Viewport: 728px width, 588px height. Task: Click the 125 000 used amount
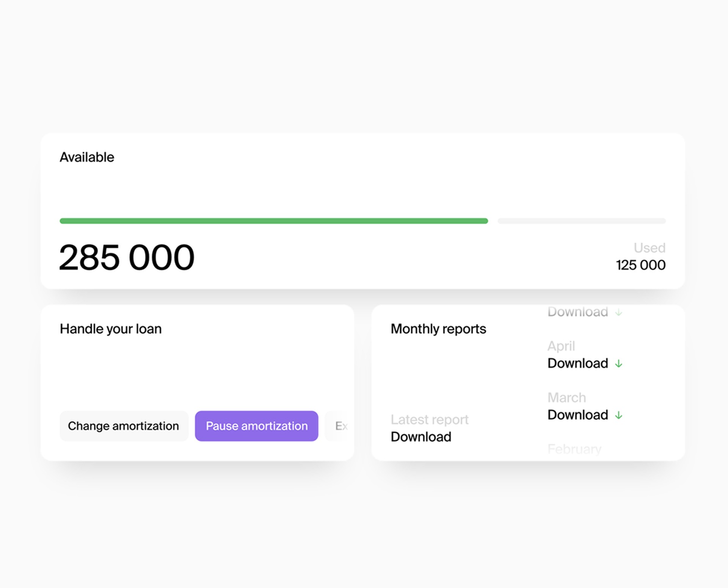(640, 265)
